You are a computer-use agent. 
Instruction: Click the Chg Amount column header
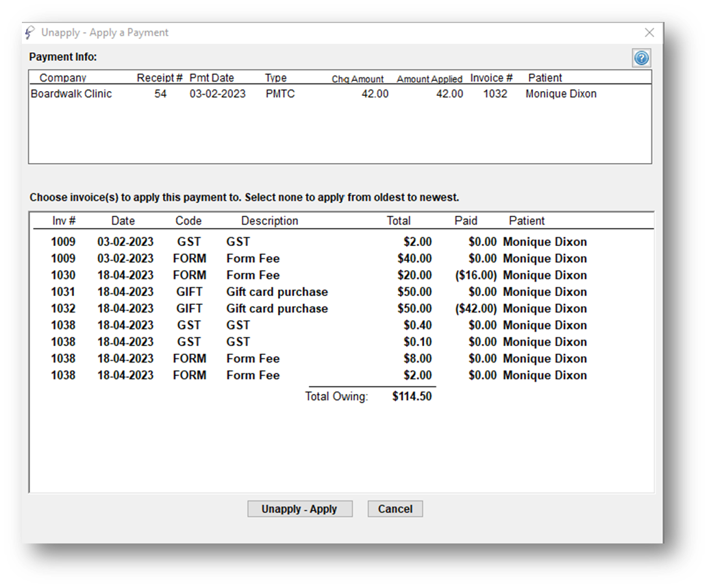[358, 79]
